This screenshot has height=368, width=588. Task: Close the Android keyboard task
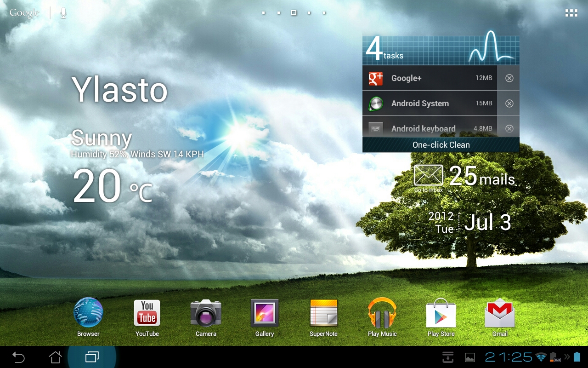point(509,129)
